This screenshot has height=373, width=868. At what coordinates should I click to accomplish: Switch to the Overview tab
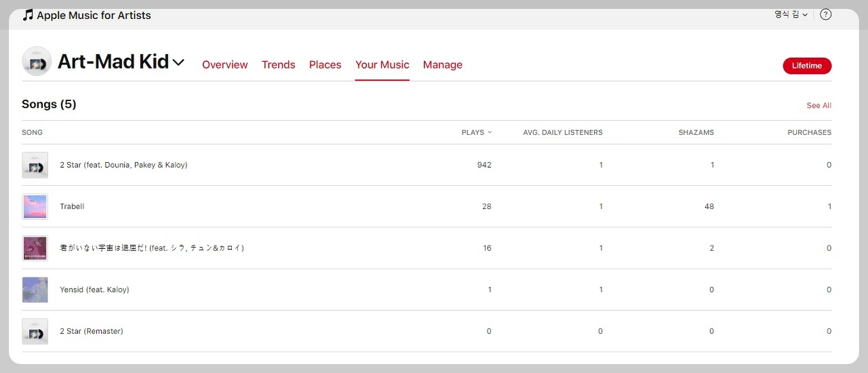click(x=225, y=64)
